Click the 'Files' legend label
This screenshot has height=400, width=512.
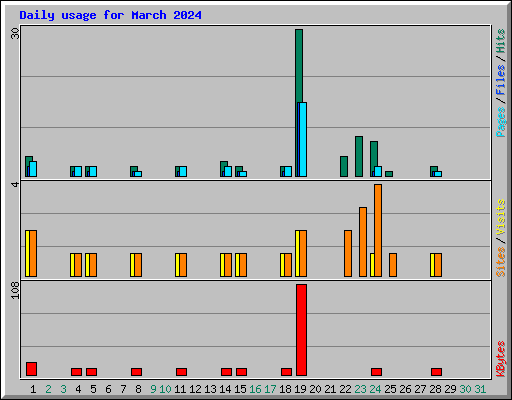tap(500, 80)
